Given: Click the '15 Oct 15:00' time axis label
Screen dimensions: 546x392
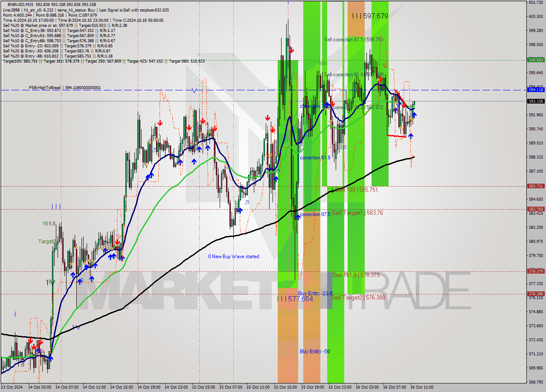Looking at the screenshot, I should click(285, 387).
